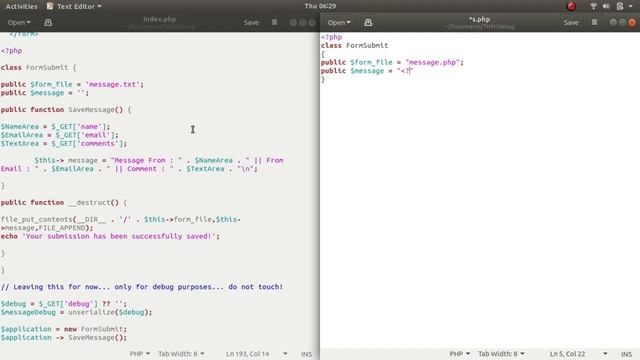This screenshot has width=640, height=360.
Task: Open the hamburger menu in the index.php window
Action: [274, 22]
